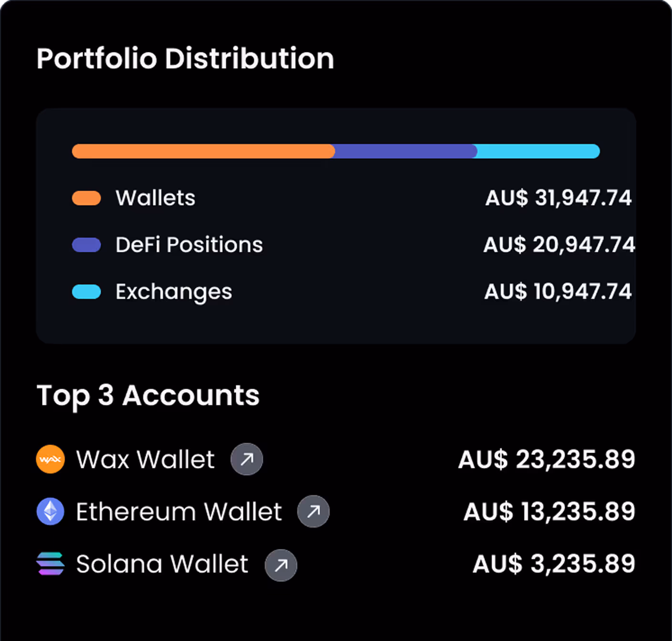Open the Wax Wallet account entry
The image size is (672, 641).
pos(145,459)
